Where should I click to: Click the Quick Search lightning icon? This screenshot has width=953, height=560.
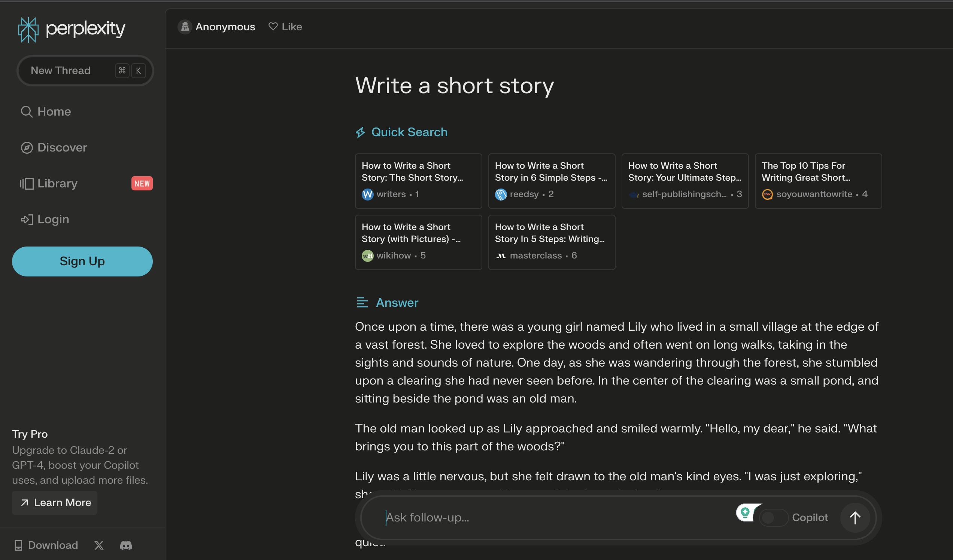click(360, 132)
